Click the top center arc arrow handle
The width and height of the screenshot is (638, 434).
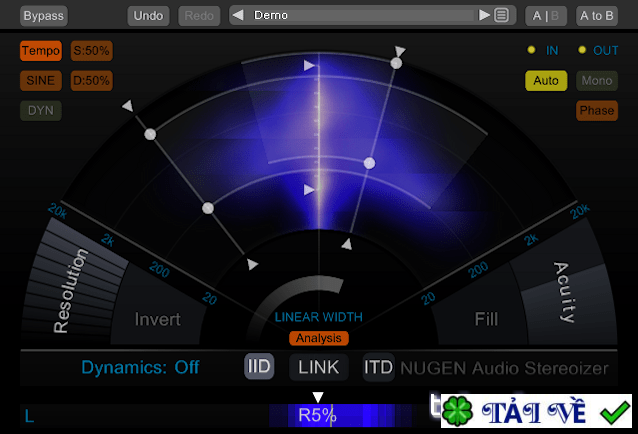pyautogui.click(x=310, y=66)
